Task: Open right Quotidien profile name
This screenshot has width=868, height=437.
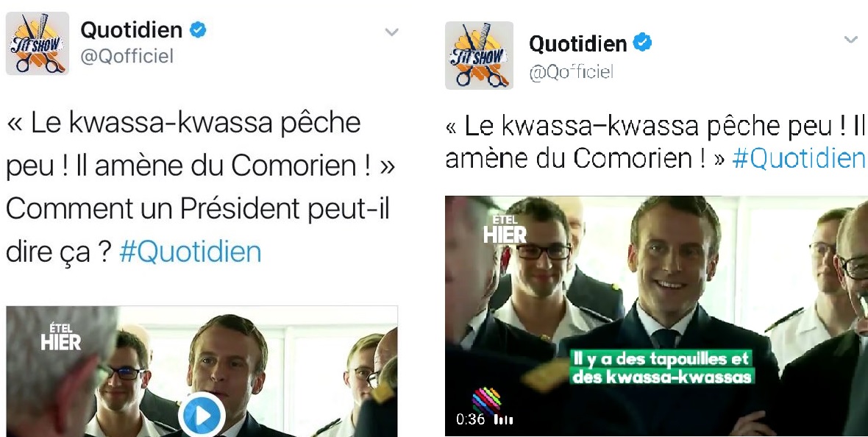Action: click(578, 43)
